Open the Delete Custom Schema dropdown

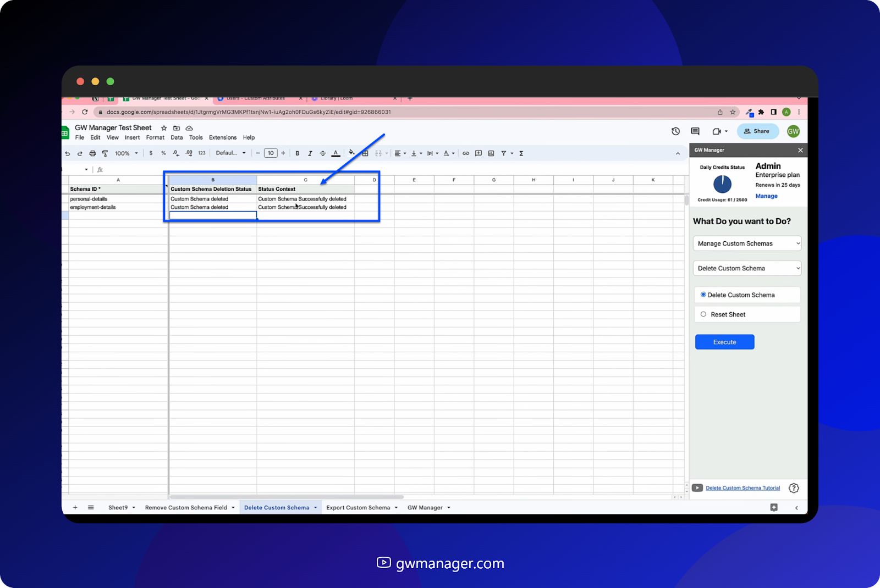pyautogui.click(x=747, y=268)
